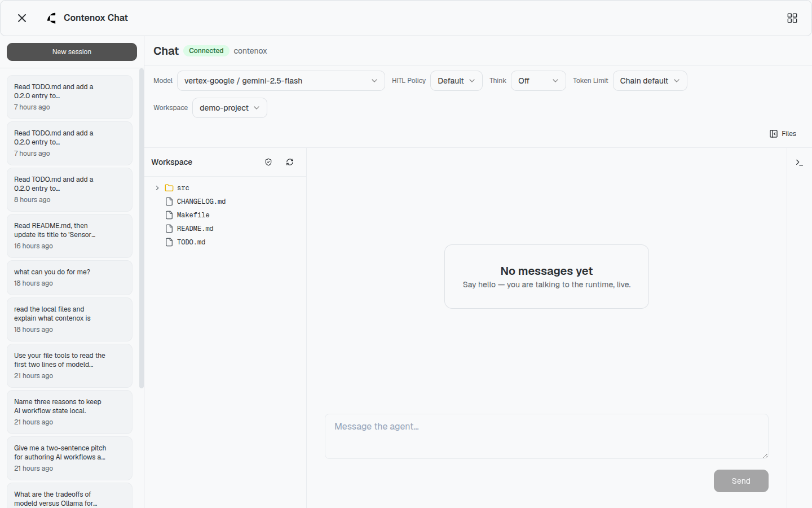Image resolution: width=812 pixels, height=508 pixels.
Task: Click the Workspace panel heading
Action: coord(172,162)
